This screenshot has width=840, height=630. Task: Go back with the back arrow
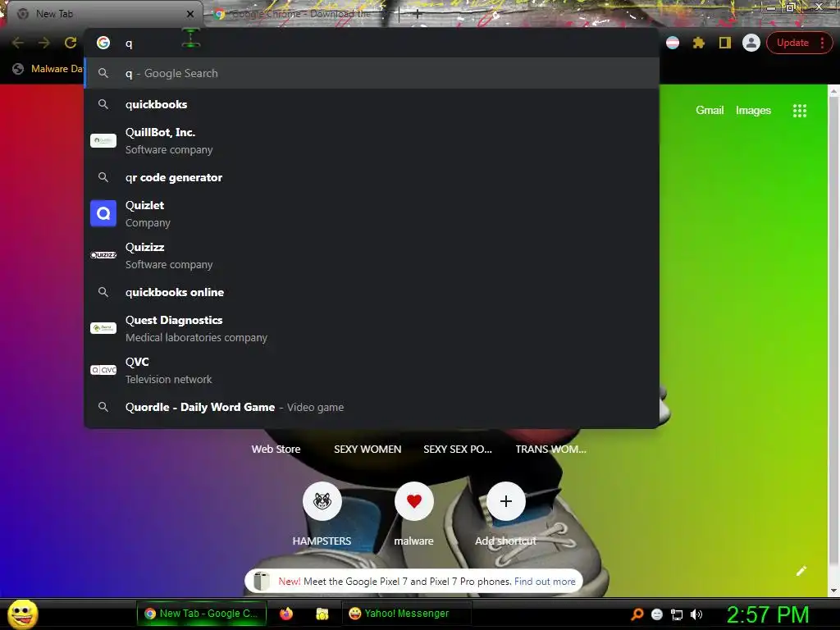pyautogui.click(x=18, y=43)
